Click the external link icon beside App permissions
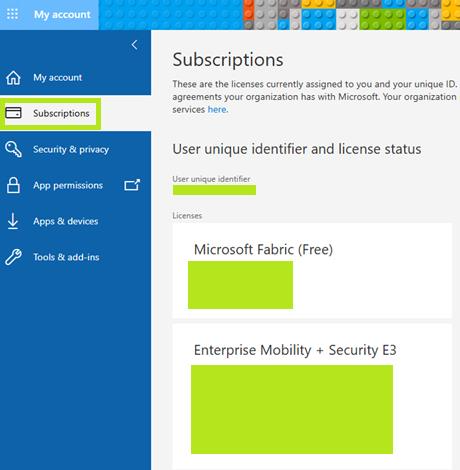The height and width of the screenshot is (470, 460). 132,185
